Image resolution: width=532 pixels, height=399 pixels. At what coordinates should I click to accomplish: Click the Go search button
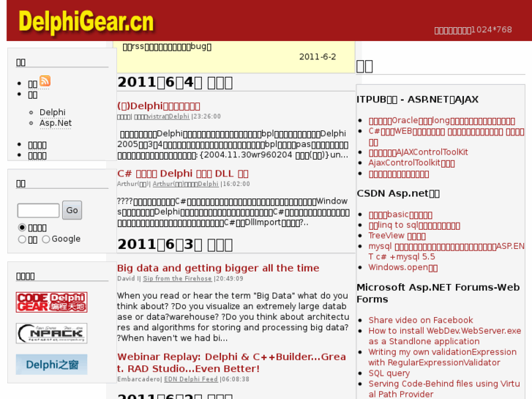[x=72, y=210]
